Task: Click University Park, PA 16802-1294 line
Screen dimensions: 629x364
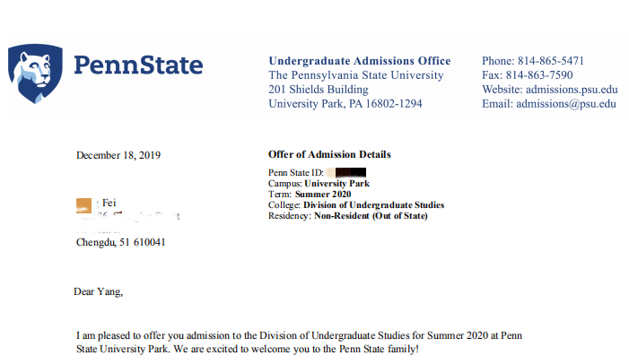Action: click(345, 104)
